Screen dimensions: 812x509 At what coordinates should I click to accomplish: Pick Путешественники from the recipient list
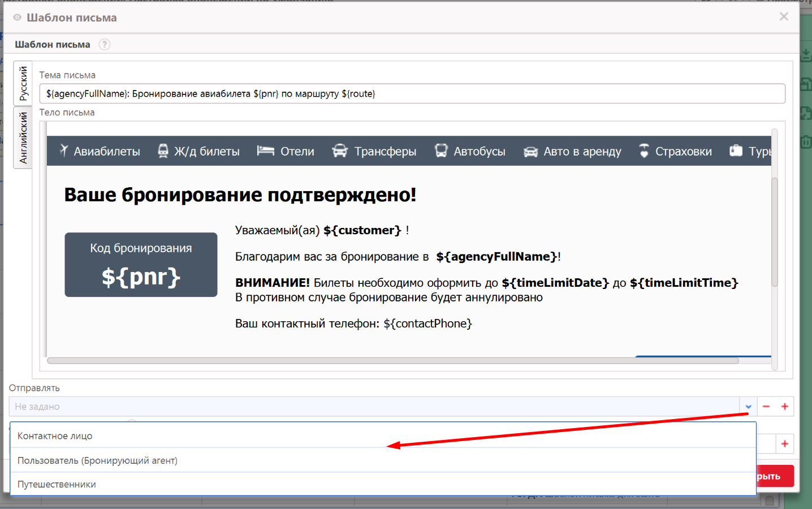pos(57,485)
